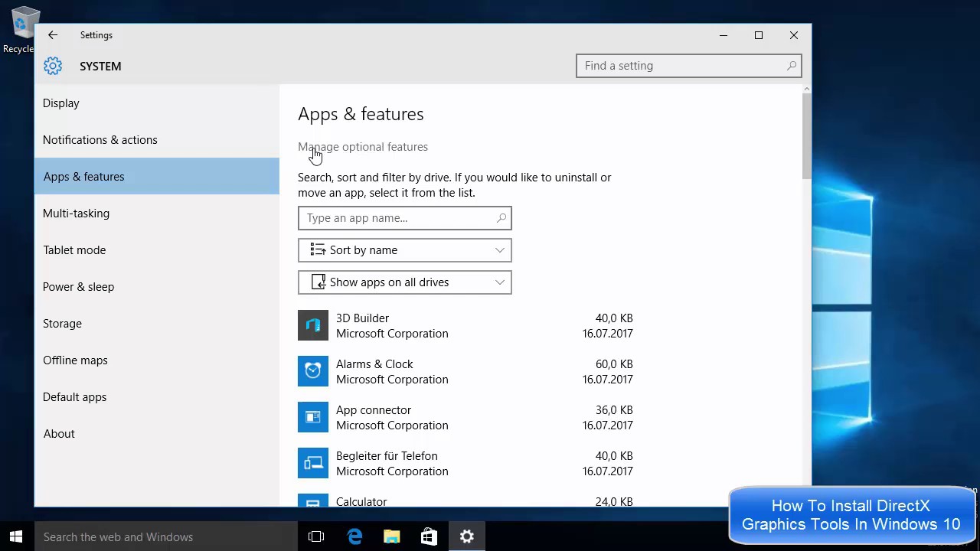
Task: Select the Alarms & Clock icon
Action: point(313,372)
